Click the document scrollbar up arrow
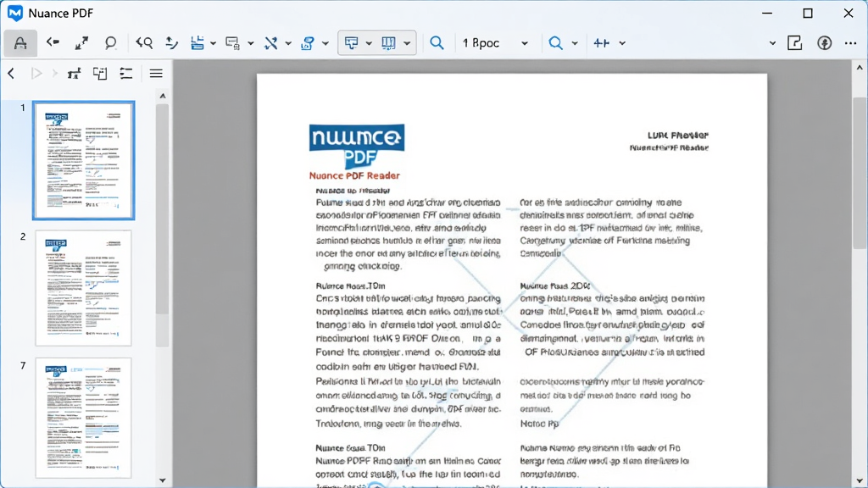 click(860, 68)
